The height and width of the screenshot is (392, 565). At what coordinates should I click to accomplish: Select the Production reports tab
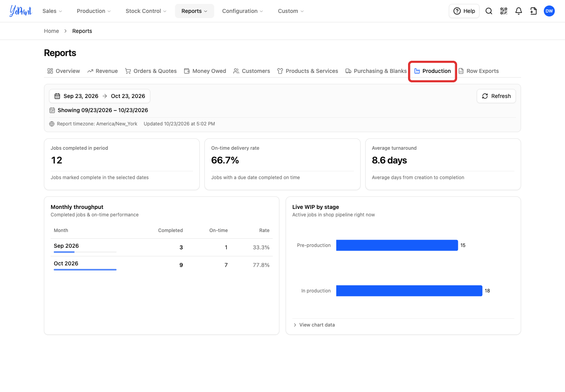click(433, 71)
